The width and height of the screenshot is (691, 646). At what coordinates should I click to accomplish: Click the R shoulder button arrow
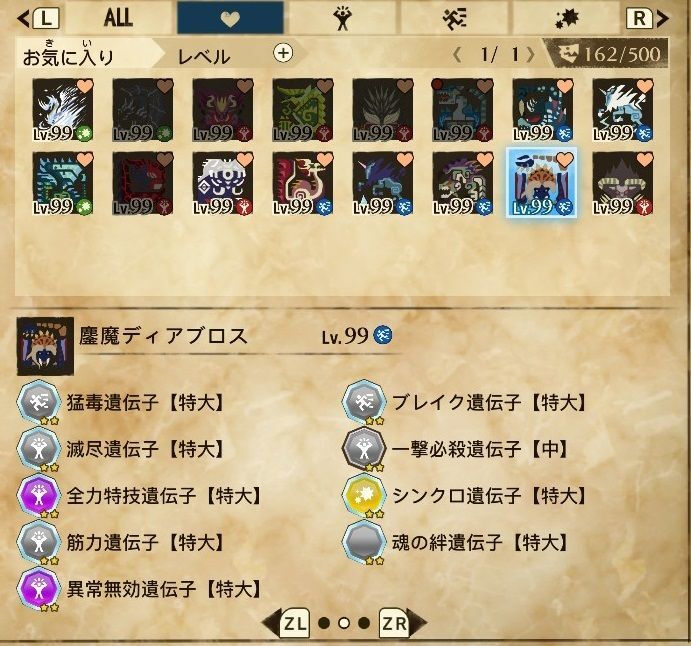[x=647, y=19]
